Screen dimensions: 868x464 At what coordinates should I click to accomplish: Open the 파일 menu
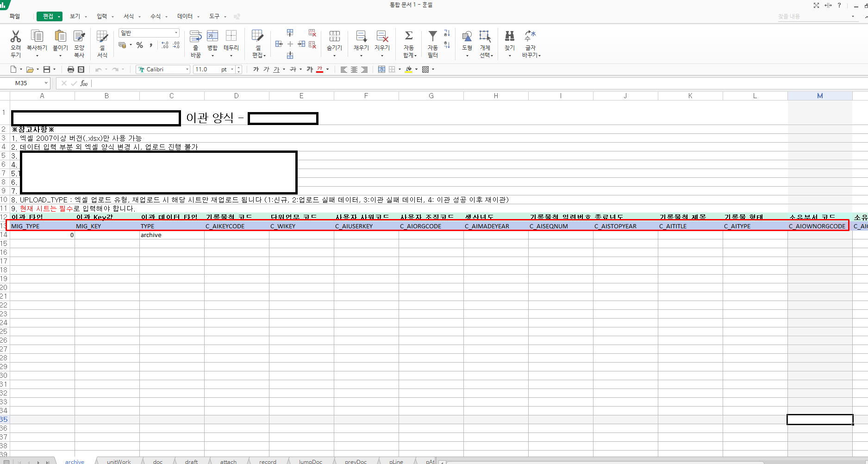click(15, 17)
